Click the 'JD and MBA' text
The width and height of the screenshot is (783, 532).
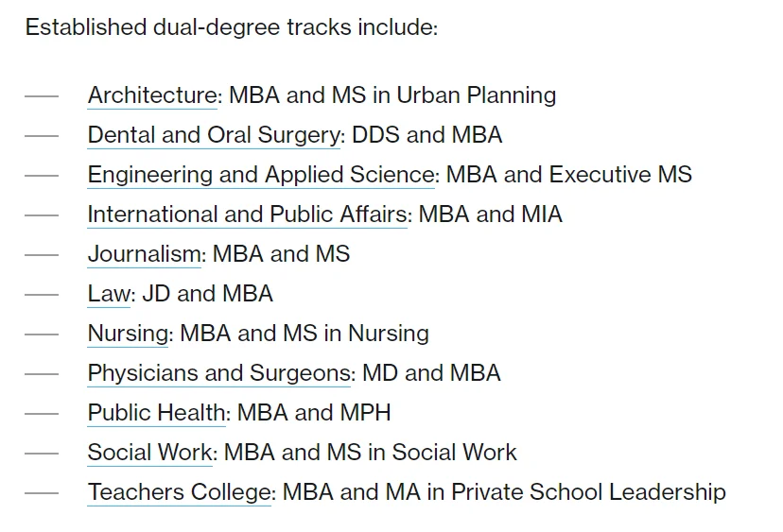tap(207, 294)
